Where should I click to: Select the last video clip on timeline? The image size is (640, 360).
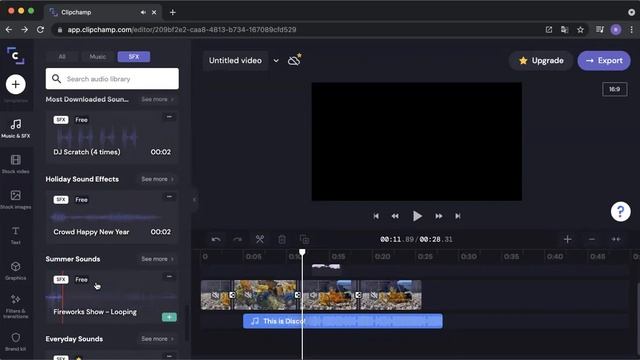pyautogui.click(x=391, y=295)
